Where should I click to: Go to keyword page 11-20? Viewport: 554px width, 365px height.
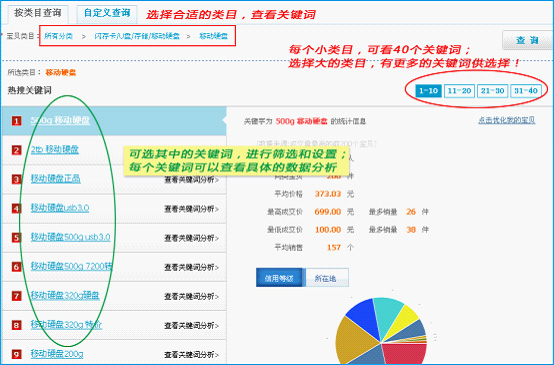point(459,91)
